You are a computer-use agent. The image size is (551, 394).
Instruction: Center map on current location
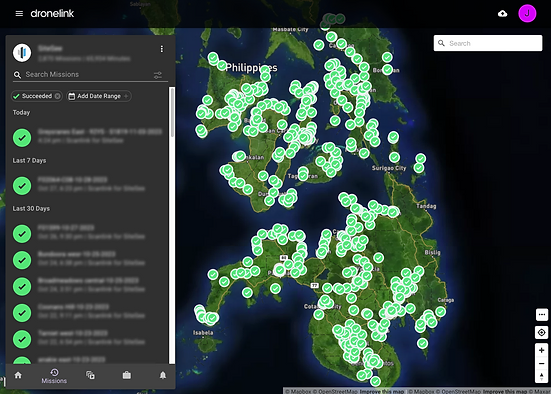(x=542, y=332)
